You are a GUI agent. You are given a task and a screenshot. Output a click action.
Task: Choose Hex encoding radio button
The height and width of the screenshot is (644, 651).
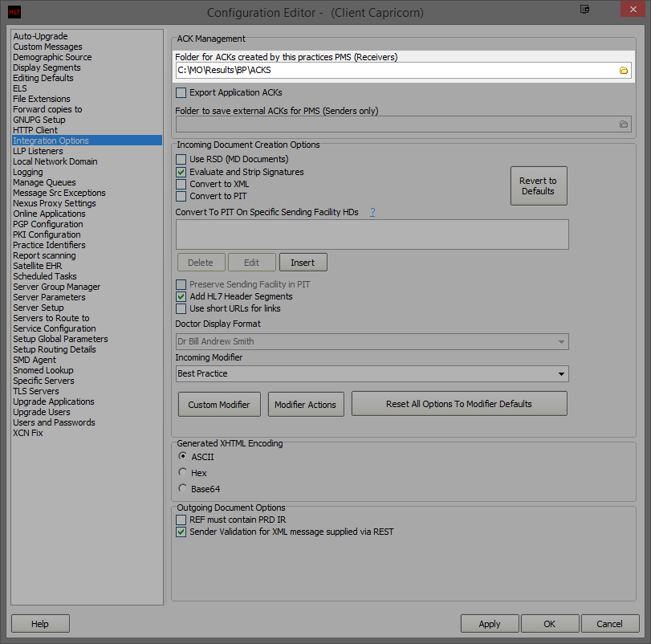(183, 473)
